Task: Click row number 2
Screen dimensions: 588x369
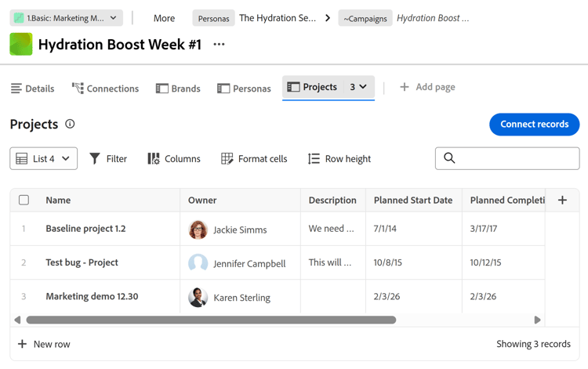Action: pyautogui.click(x=24, y=262)
